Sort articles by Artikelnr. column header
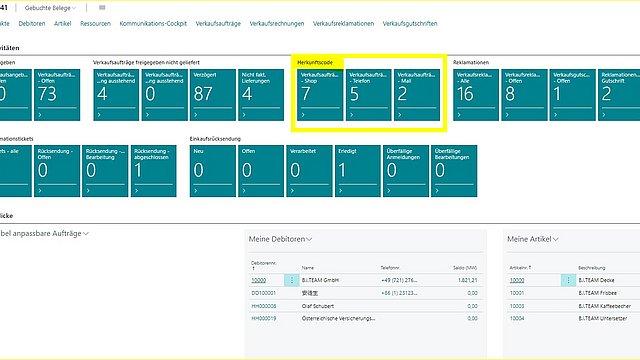This screenshot has width=640, height=360. click(x=520, y=268)
